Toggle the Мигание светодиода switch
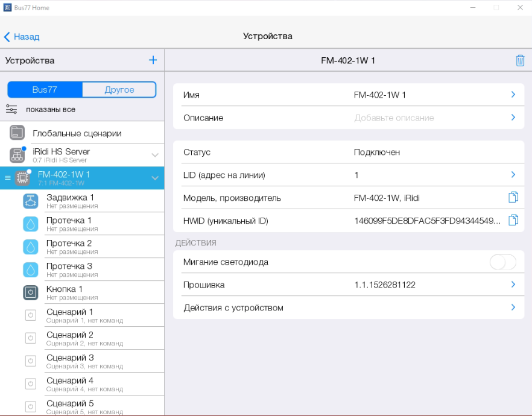Image resolution: width=532 pixels, height=416 pixels. click(502, 262)
